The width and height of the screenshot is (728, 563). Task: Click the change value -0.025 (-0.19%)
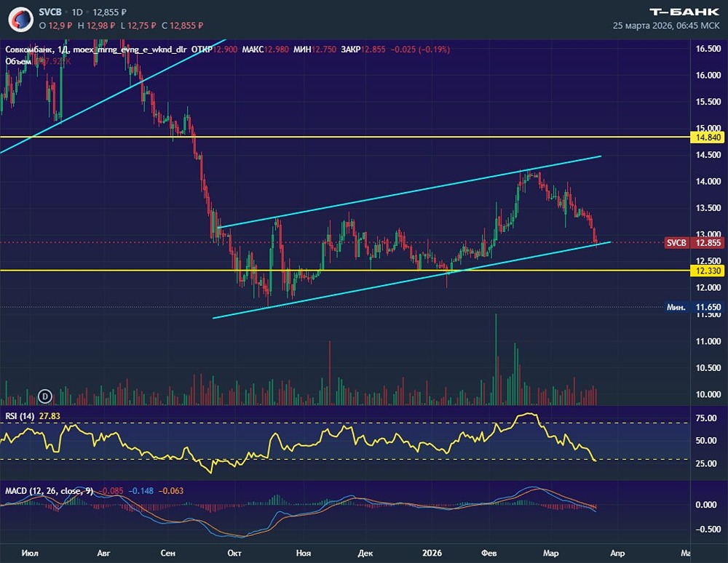(420, 49)
